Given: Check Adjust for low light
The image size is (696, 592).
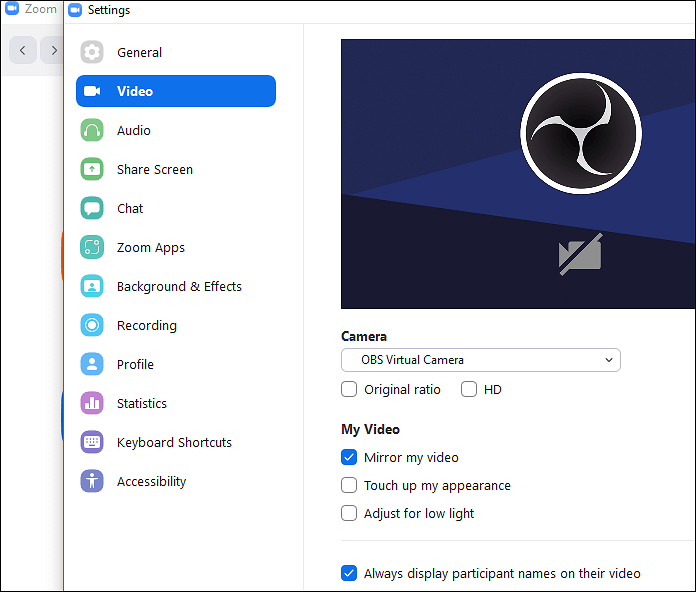Looking at the screenshot, I should pos(349,514).
